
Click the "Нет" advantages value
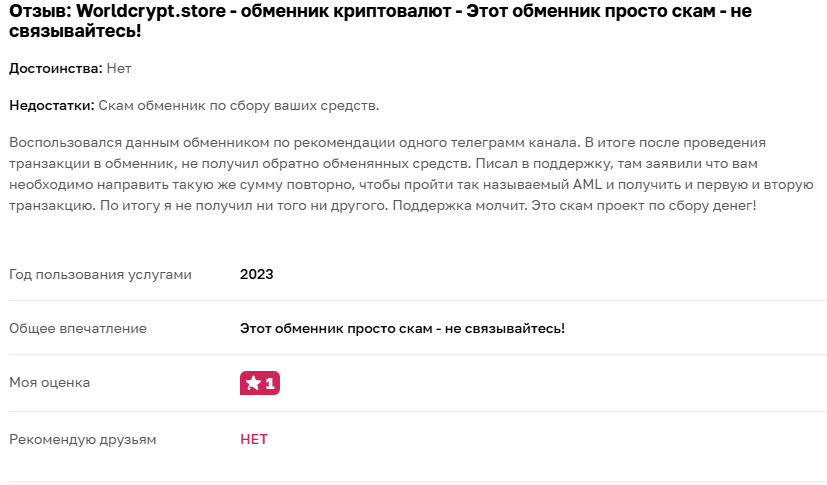(x=119, y=68)
